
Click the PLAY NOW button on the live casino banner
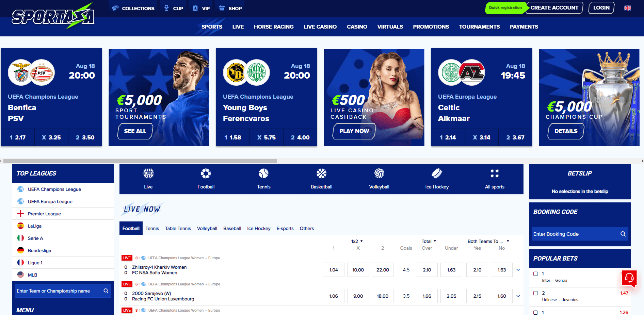(x=354, y=131)
